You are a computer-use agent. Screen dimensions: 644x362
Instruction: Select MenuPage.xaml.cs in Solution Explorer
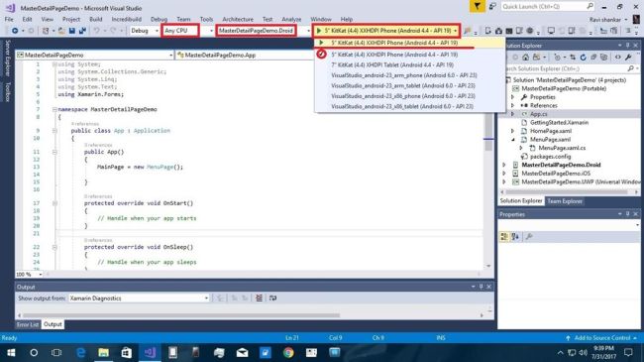pos(562,148)
